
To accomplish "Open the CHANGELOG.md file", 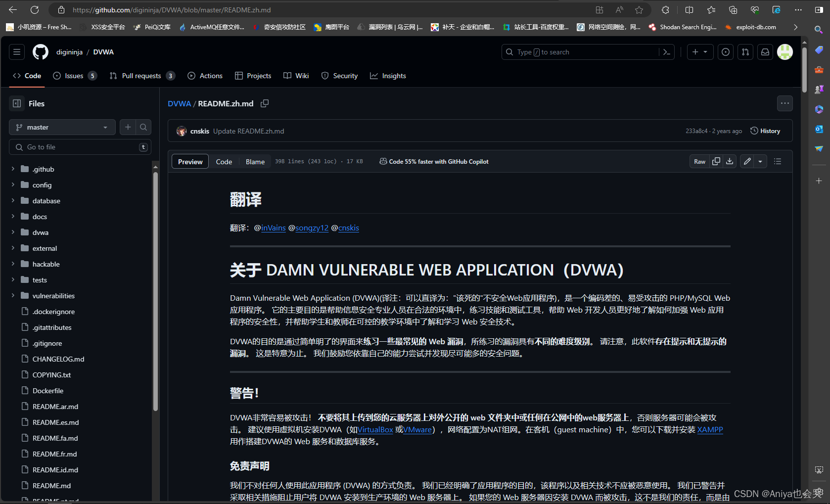I will (x=58, y=359).
